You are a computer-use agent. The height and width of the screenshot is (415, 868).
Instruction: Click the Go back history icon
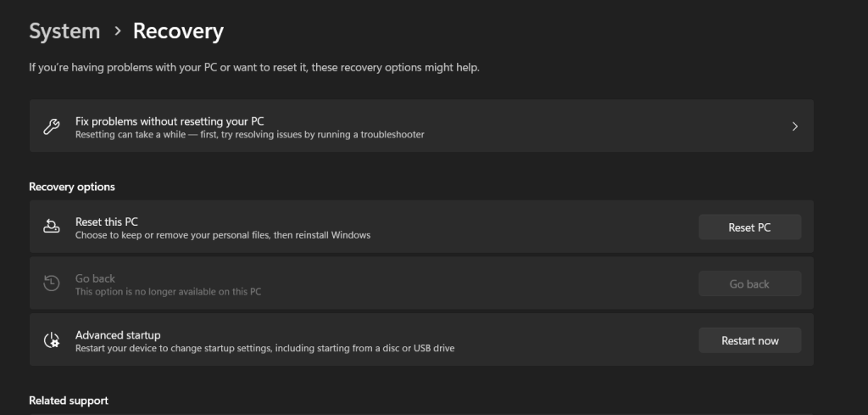(x=51, y=283)
